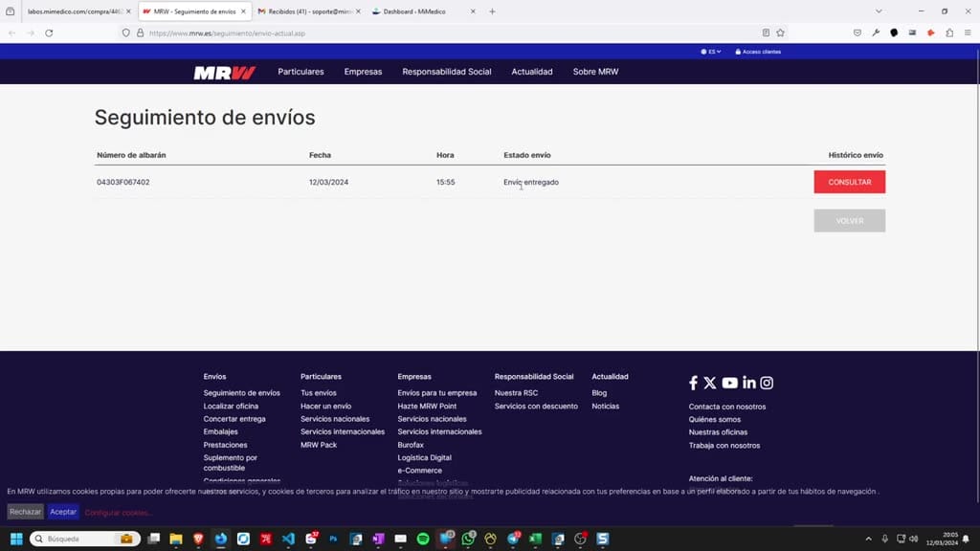Open the Sobre MRW menu
Image resolution: width=980 pixels, height=551 pixels.
point(595,72)
